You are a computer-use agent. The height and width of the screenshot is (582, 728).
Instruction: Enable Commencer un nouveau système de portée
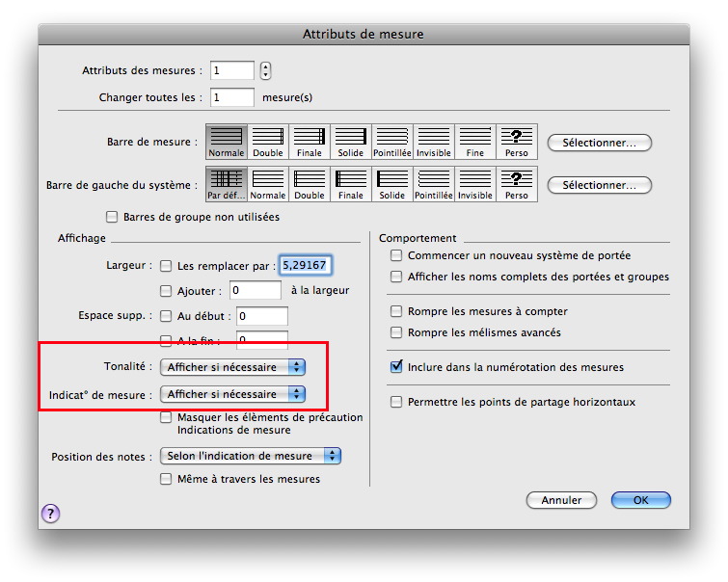pos(396,255)
